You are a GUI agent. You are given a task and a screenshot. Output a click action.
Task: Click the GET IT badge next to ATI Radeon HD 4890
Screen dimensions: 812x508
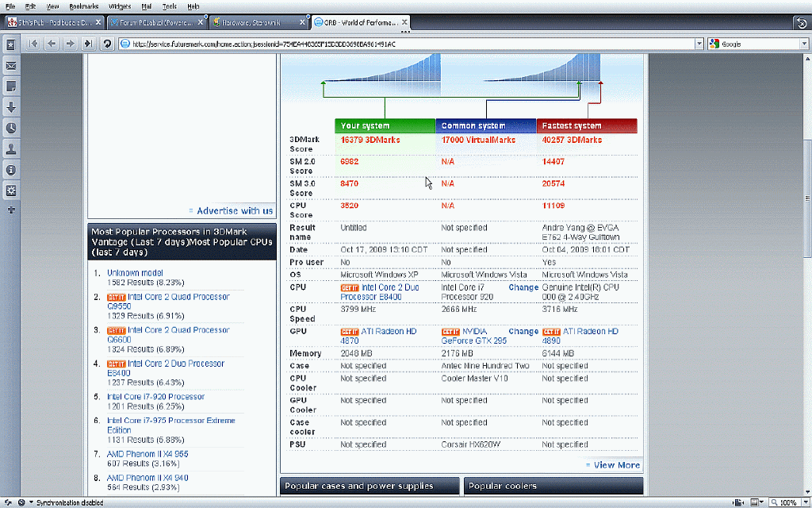[x=552, y=333]
